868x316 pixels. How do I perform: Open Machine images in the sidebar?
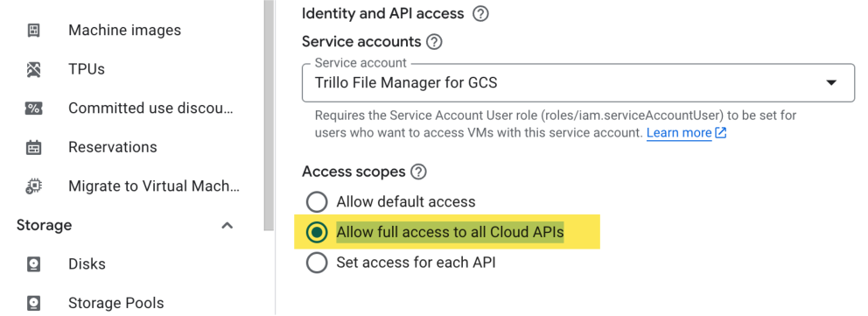pos(124,31)
